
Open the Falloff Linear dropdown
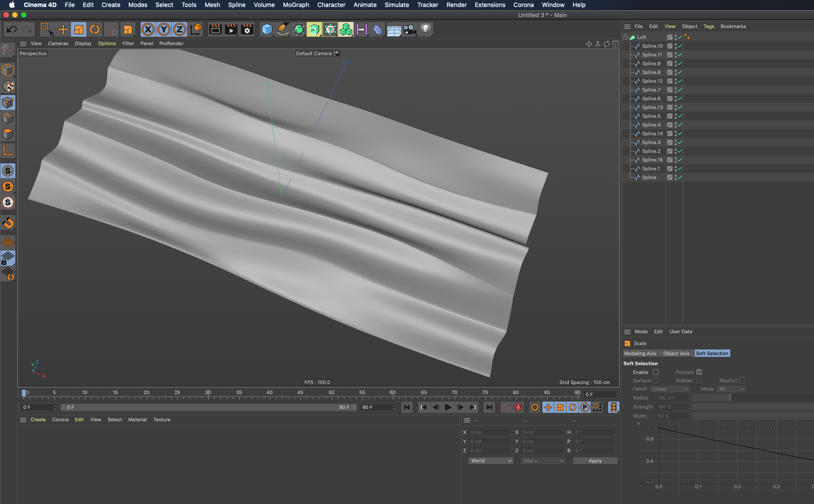tap(669, 389)
